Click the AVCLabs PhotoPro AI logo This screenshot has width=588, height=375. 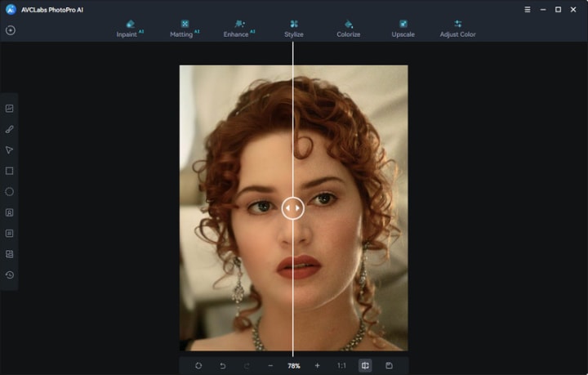point(11,10)
